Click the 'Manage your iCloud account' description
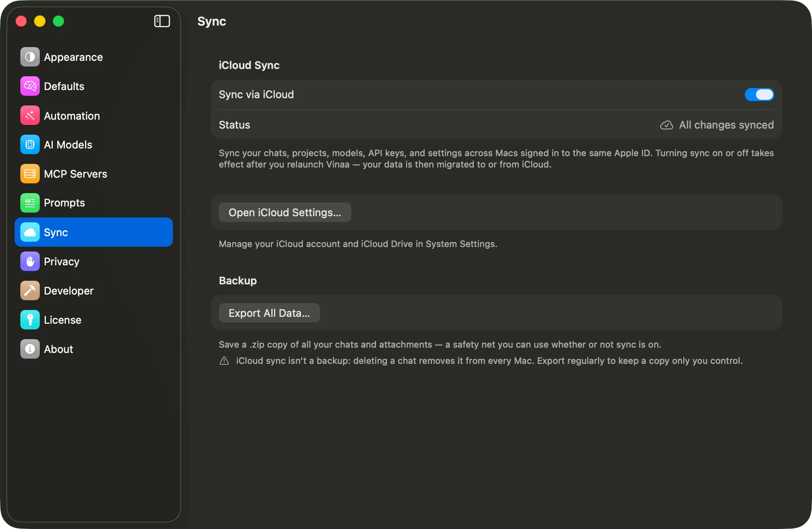The width and height of the screenshot is (812, 529). [358, 244]
